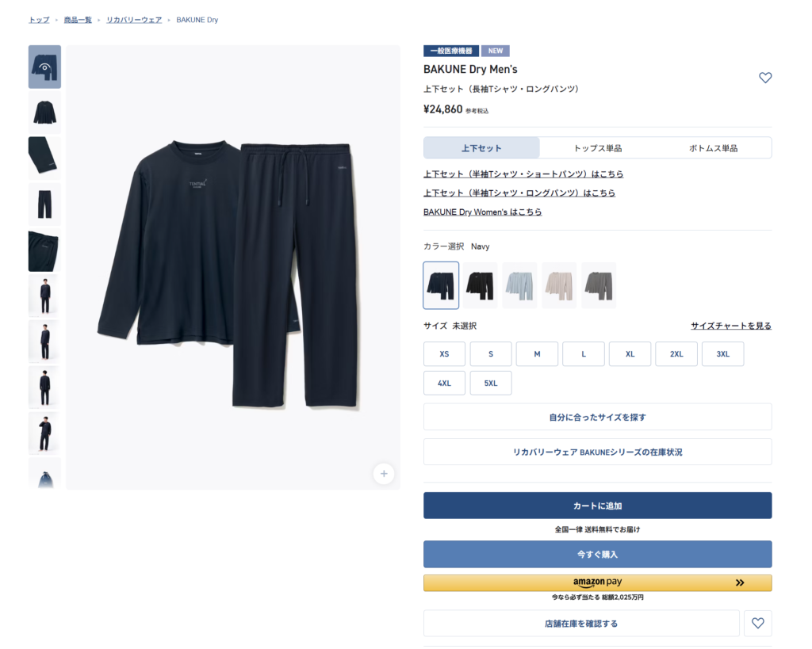Screen dimensions: 812x649
Task: Choose the beige color swatch
Action: point(559,285)
